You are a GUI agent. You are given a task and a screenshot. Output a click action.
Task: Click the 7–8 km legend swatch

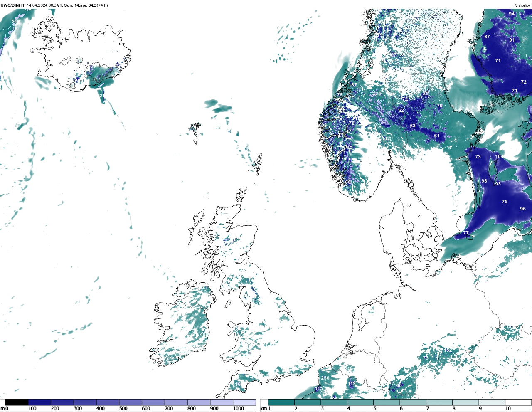(439, 402)
